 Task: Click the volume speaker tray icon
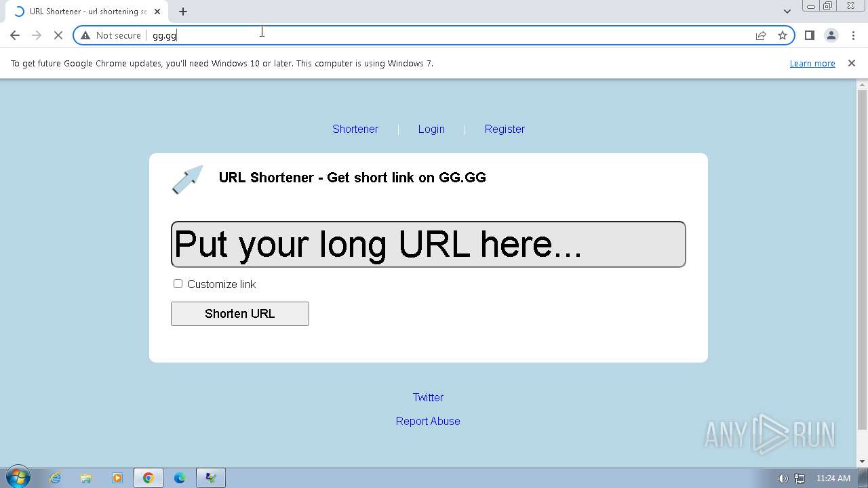point(783,479)
